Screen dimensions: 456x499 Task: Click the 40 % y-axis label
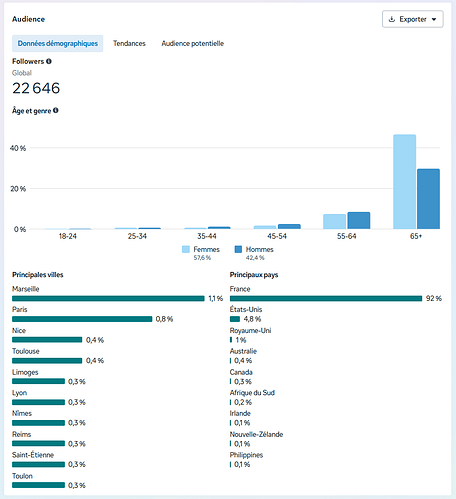[18, 148]
